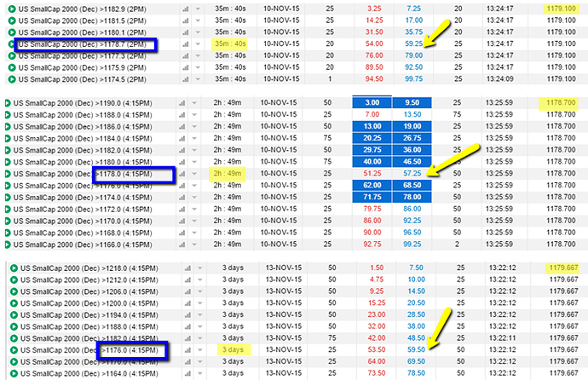Expand dropdown arrow on >1168.0 (4:15PM) row
The image size is (588, 380).
pos(194,233)
